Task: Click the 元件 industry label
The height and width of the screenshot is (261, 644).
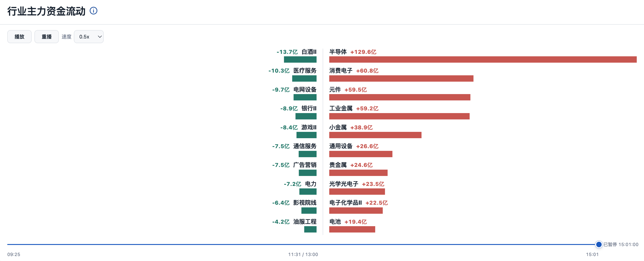Action: point(335,90)
